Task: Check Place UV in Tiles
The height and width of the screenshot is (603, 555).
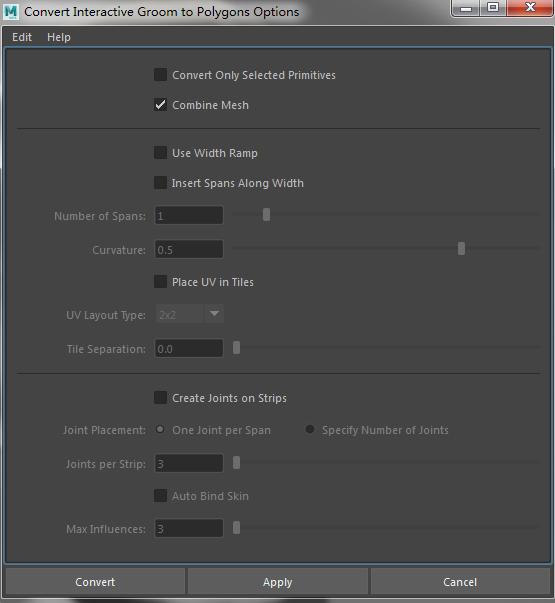Action: (160, 282)
